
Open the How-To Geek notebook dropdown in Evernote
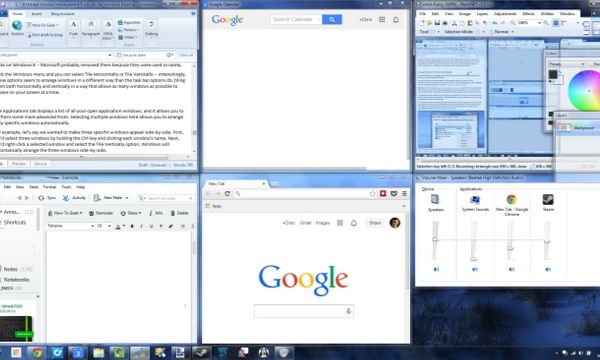pos(65,213)
